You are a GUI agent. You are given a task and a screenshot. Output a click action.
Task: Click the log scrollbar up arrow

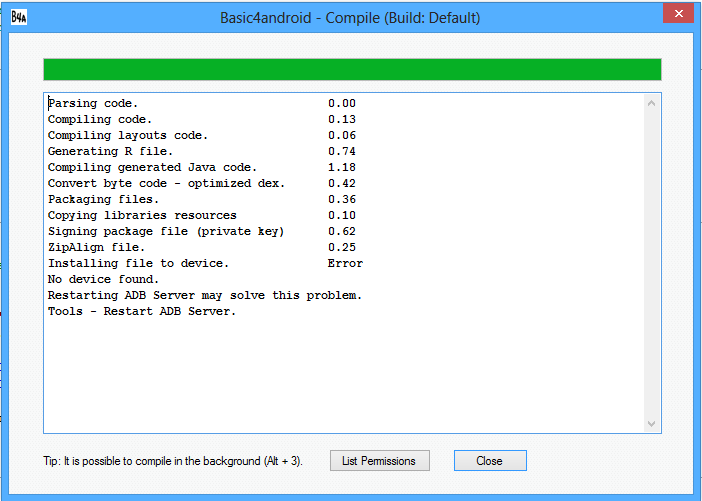click(651, 103)
